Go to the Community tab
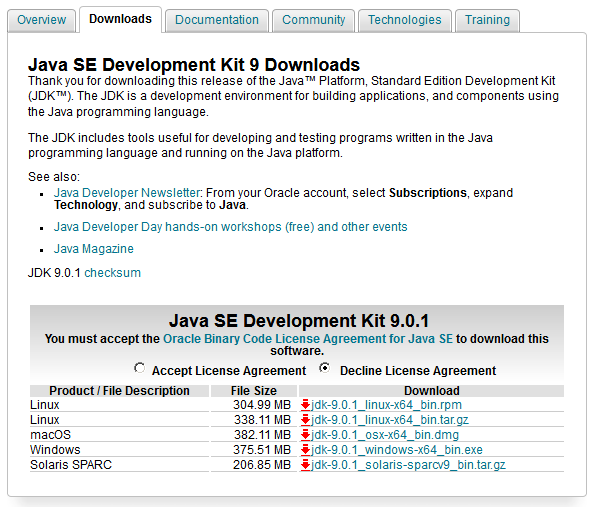The width and height of the screenshot is (599, 507). [314, 20]
